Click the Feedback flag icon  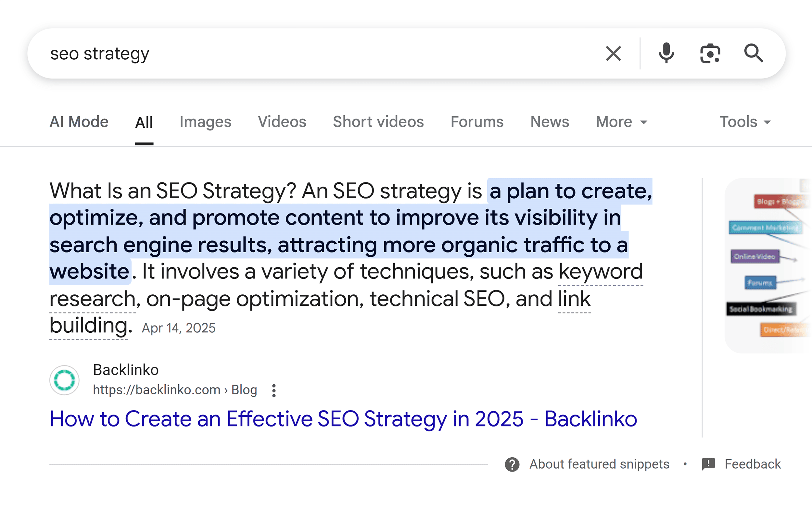[708, 464]
